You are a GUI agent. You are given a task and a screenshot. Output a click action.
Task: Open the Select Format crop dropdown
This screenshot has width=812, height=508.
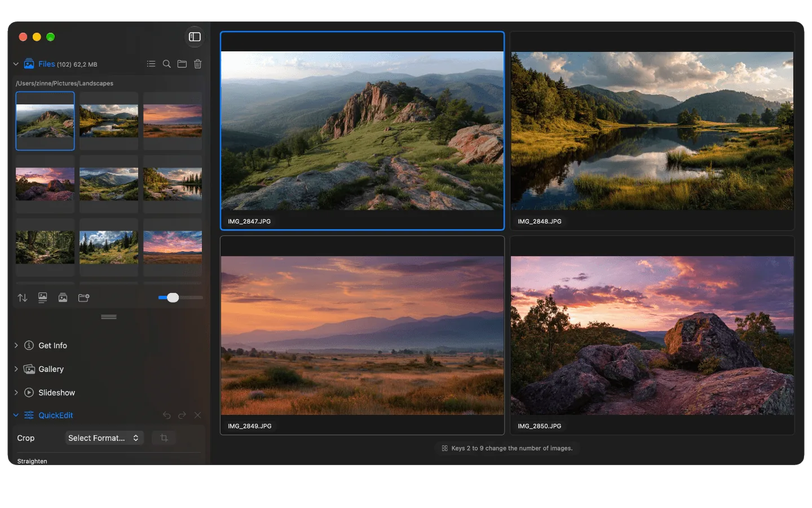[x=104, y=438]
